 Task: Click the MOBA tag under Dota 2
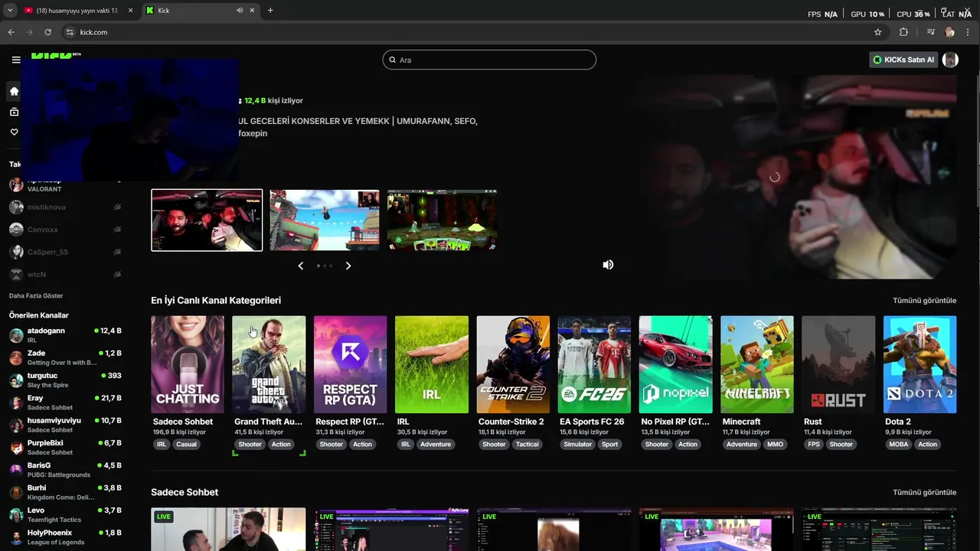(x=899, y=444)
